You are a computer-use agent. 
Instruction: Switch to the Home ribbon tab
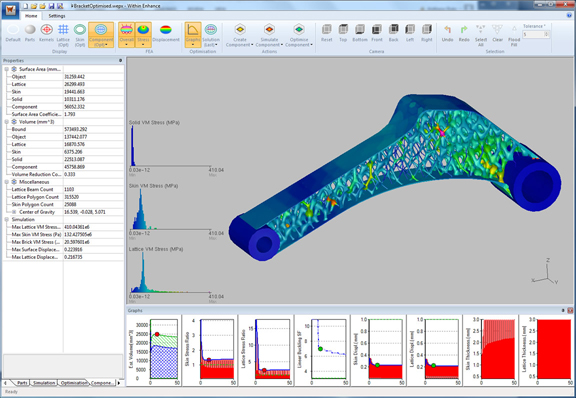[31, 16]
